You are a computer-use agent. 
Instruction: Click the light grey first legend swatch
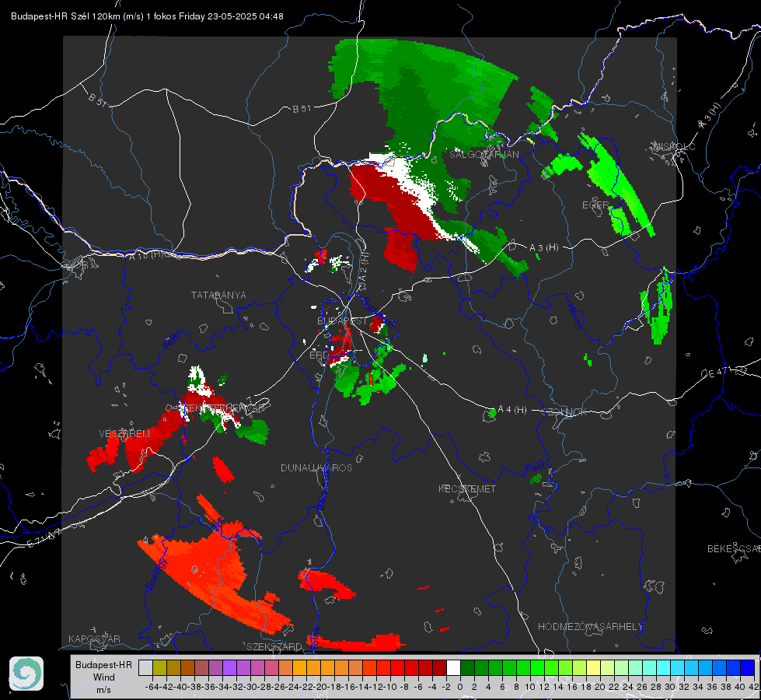point(145,668)
